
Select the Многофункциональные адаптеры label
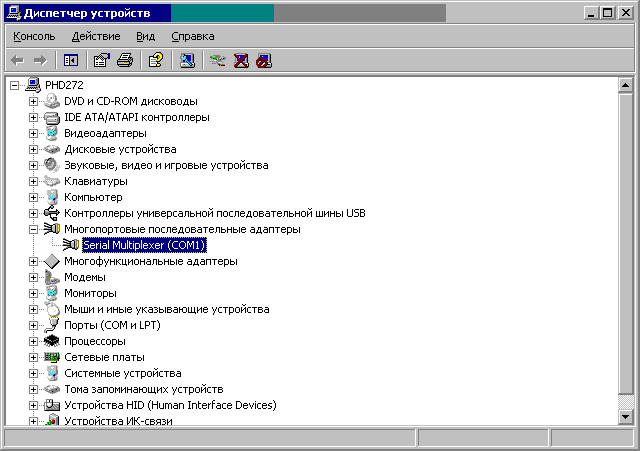151,261
